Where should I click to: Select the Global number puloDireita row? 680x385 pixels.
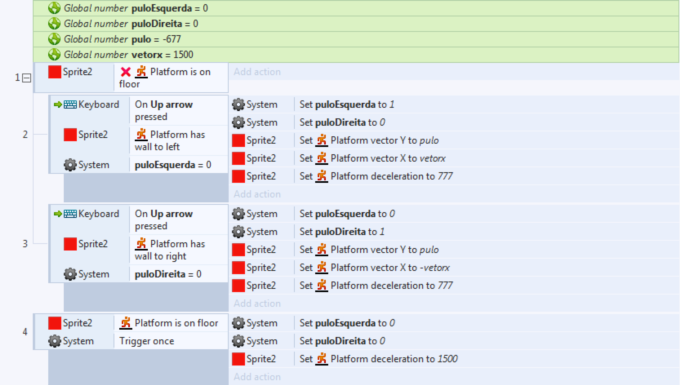[356, 23]
